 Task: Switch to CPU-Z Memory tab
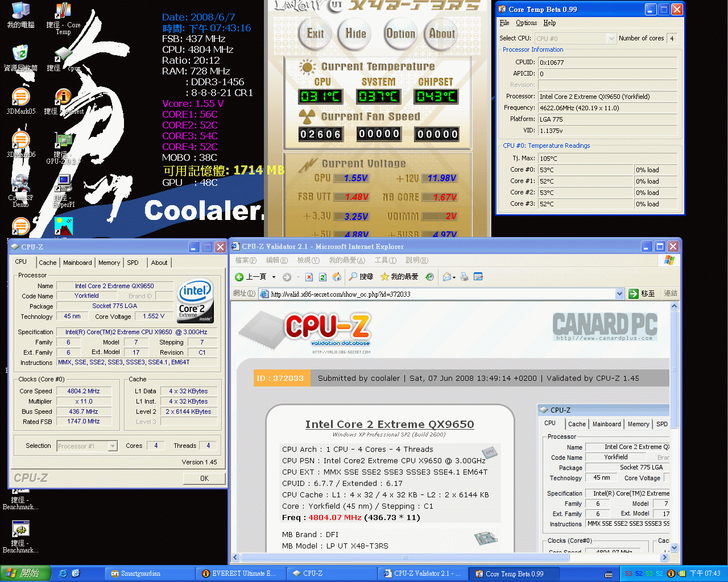click(x=109, y=263)
